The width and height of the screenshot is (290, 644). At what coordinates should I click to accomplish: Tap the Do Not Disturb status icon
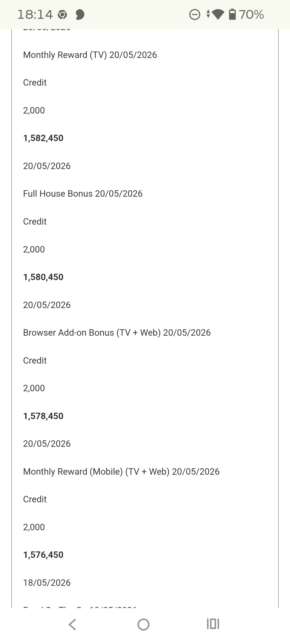tap(195, 14)
